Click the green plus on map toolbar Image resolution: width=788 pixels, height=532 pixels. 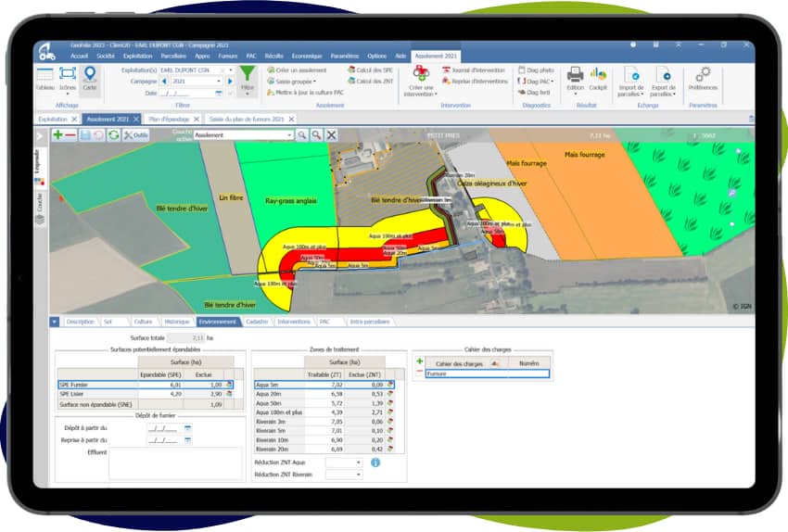pos(57,134)
